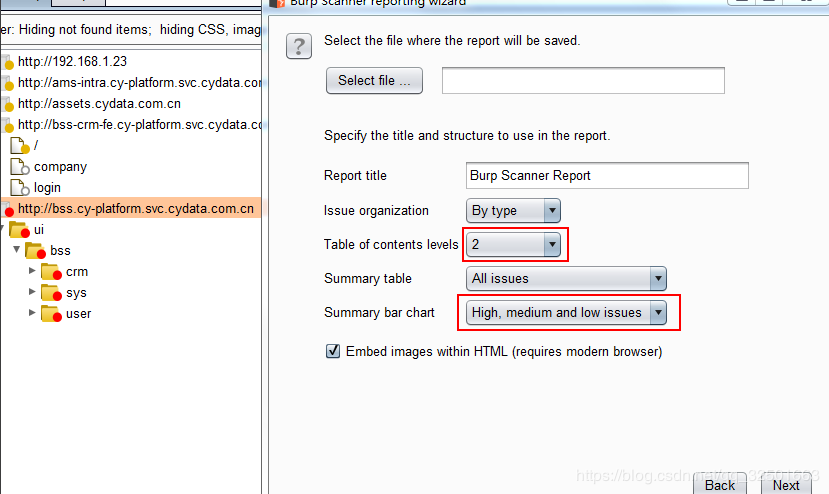This screenshot has height=494, width=829.
Task: Click yellow severity icon beside 192.168.1.23
Action: pos(8,63)
